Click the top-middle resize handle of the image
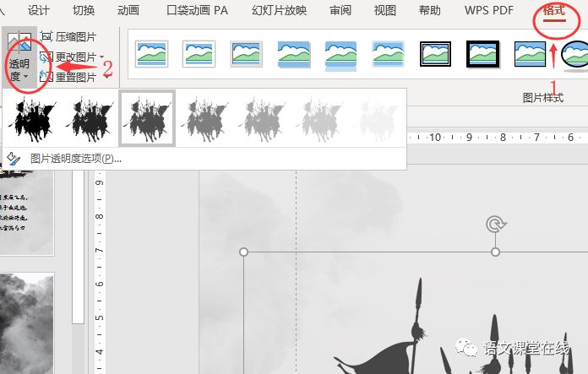The width and height of the screenshot is (588, 374). pyautogui.click(x=495, y=252)
